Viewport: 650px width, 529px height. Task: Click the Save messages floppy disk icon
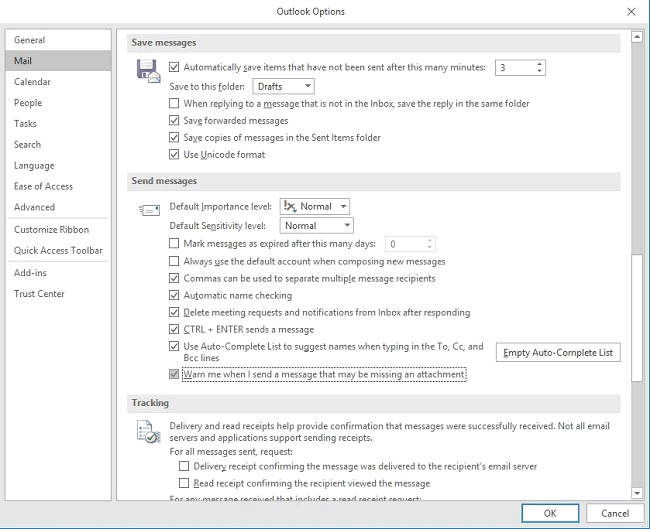click(x=148, y=71)
